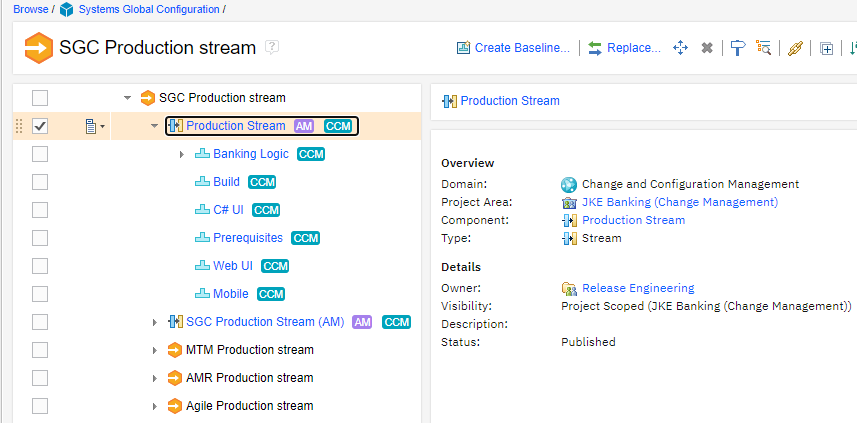The image size is (857, 423).
Task: Uncheck the Production Stream row checkbox
Action: (40, 126)
